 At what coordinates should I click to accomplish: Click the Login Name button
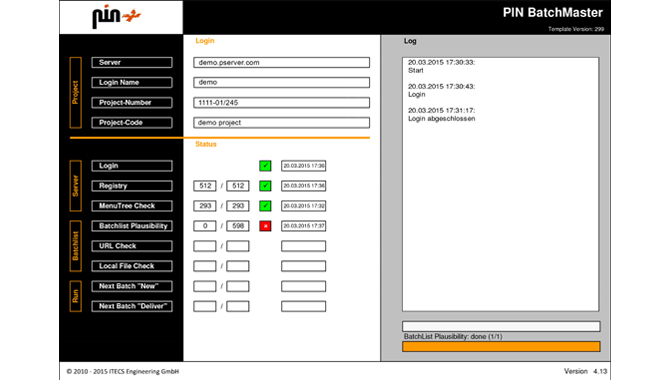[132, 82]
